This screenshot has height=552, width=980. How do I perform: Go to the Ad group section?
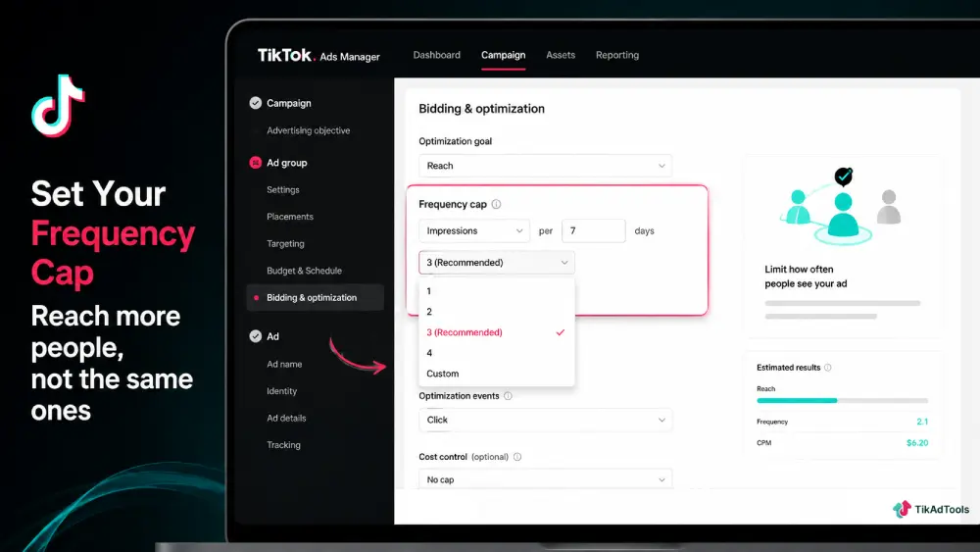coord(286,163)
